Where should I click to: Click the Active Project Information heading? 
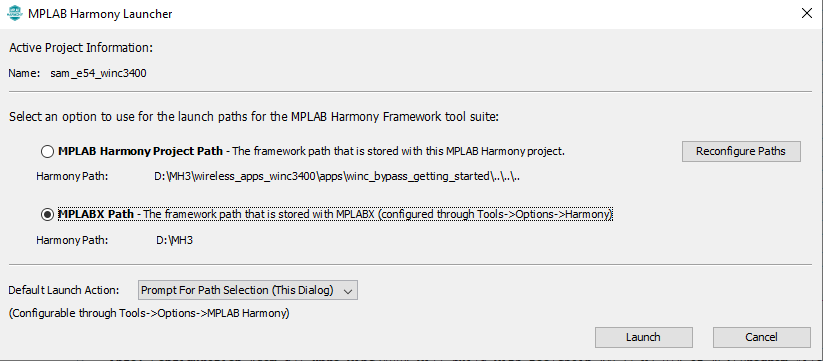coord(80,48)
